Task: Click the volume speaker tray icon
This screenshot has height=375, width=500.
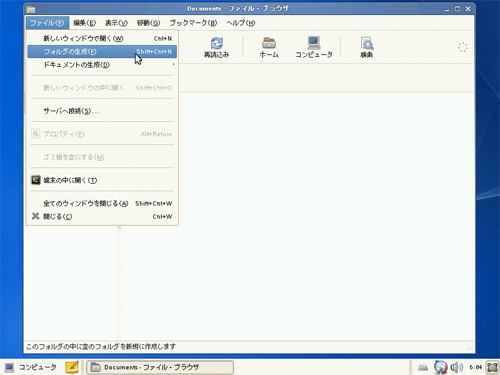Action: [456, 367]
